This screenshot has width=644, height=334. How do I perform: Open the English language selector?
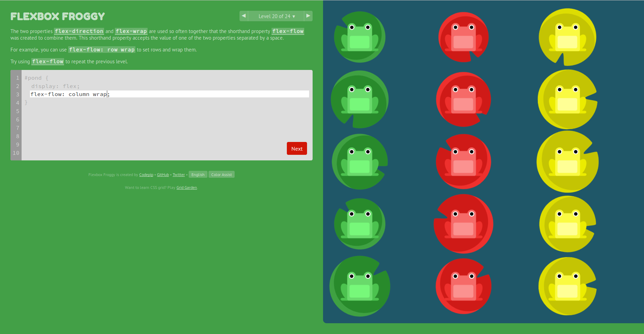click(198, 175)
